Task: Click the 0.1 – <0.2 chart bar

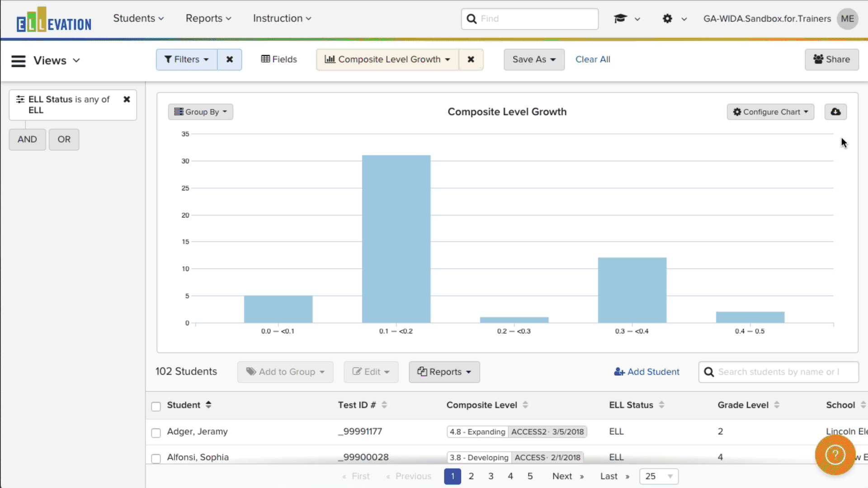Action: [x=396, y=239]
